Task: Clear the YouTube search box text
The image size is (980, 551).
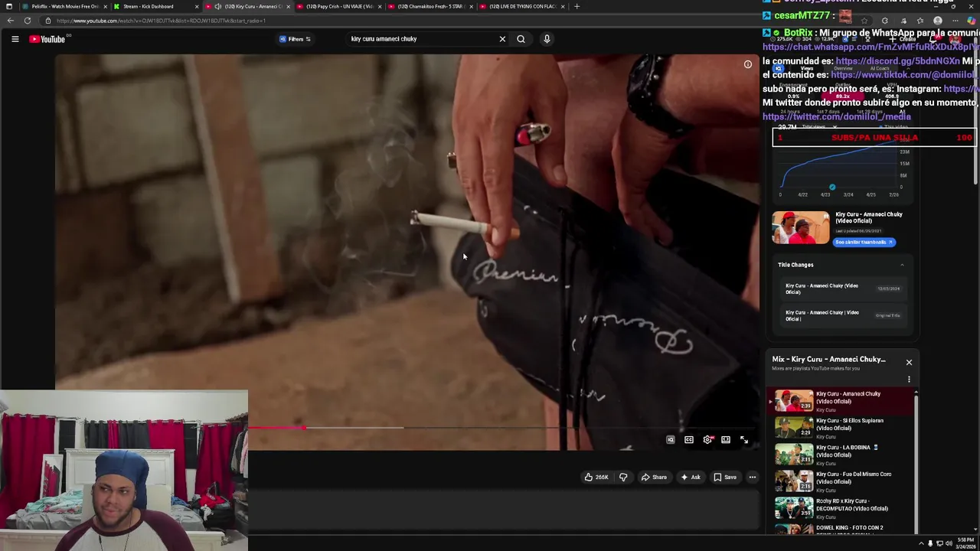Action: click(x=502, y=39)
